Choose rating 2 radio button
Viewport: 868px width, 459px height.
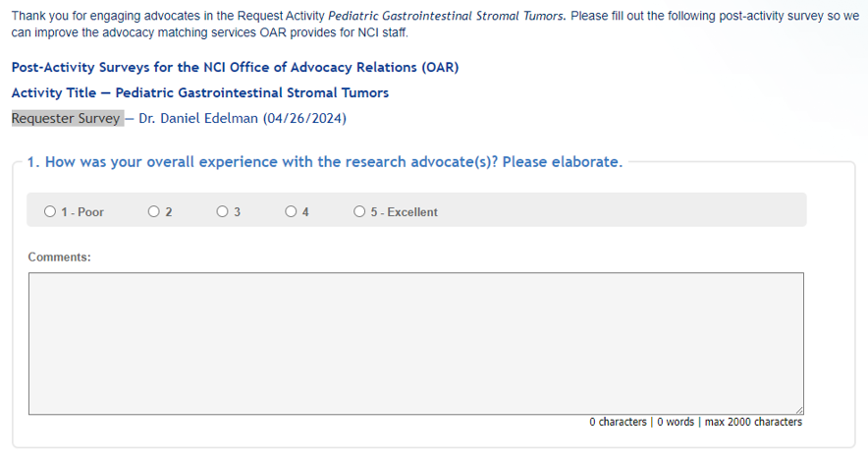[x=154, y=211]
